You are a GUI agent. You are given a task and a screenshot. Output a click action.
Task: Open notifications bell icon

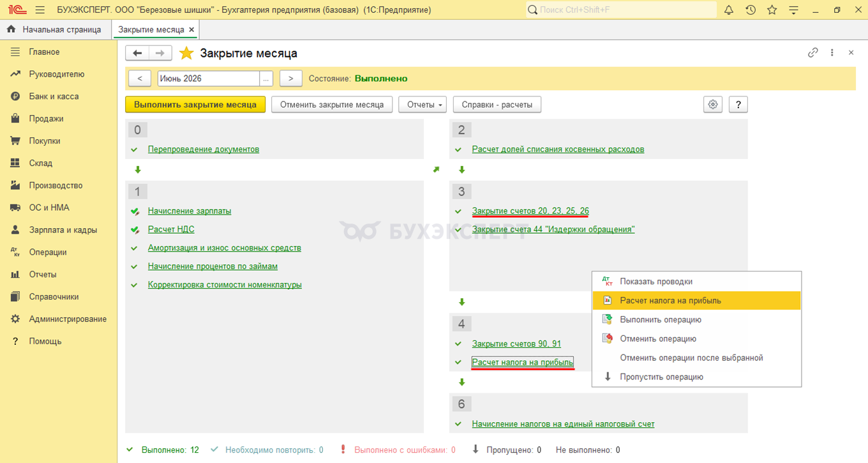(x=729, y=10)
